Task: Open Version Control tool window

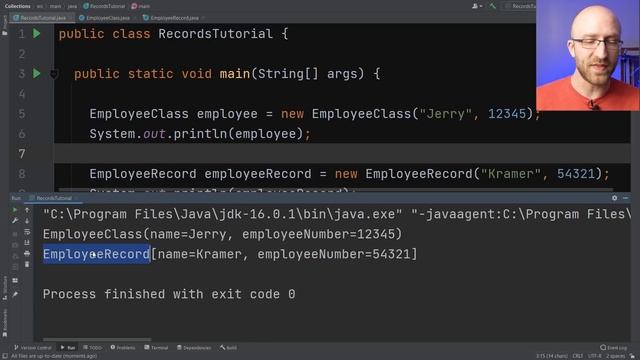Action: pos(33,348)
